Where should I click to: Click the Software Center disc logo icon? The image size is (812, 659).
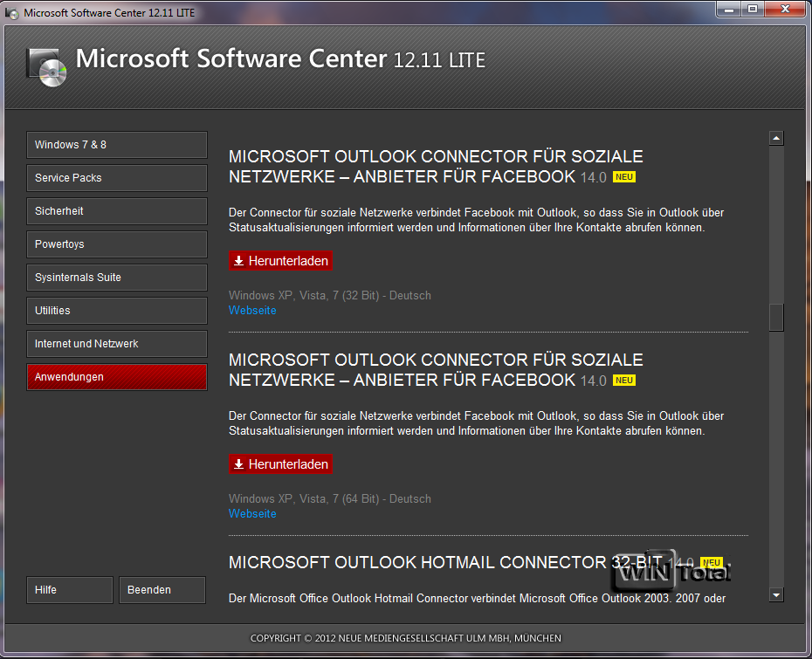(x=46, y=67)
